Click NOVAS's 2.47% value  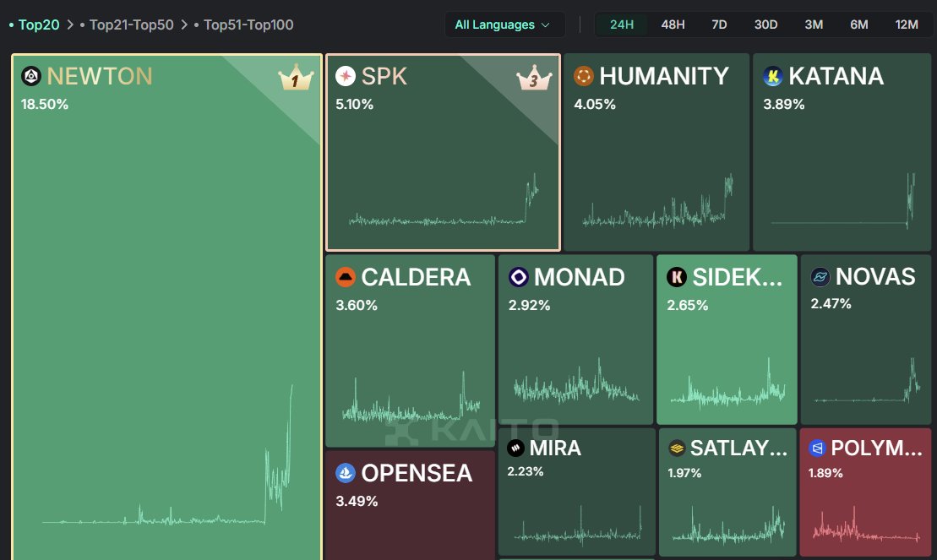tap(831, 303)
